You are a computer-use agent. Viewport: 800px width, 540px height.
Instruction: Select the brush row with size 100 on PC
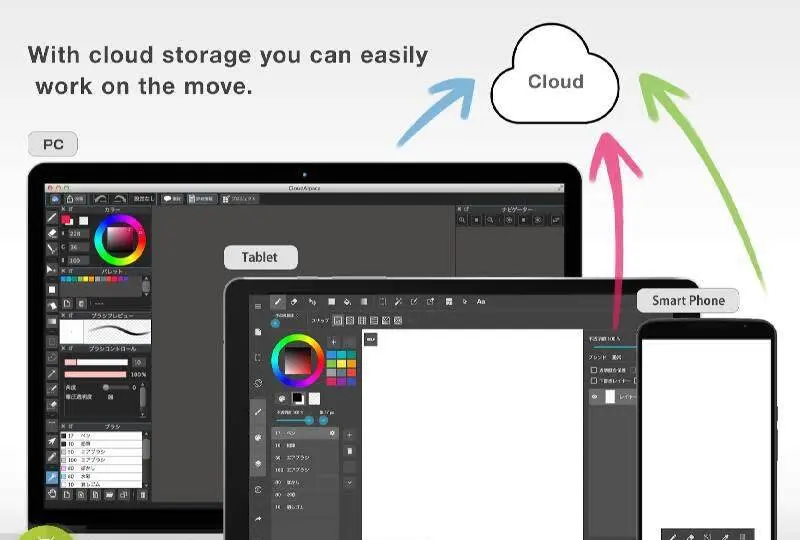click(101, 460)
